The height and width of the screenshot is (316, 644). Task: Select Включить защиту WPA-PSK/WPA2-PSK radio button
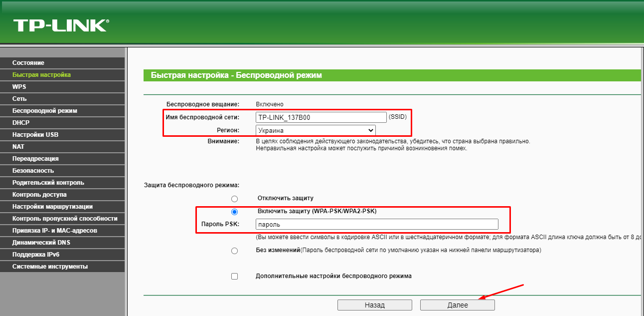(x=235, y=212)
